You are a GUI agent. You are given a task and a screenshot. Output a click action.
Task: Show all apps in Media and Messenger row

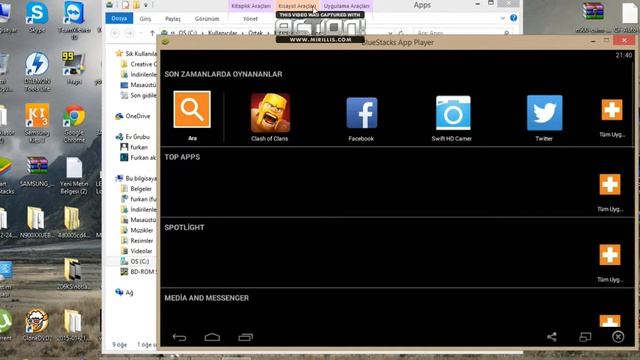(x=610, y=321)
